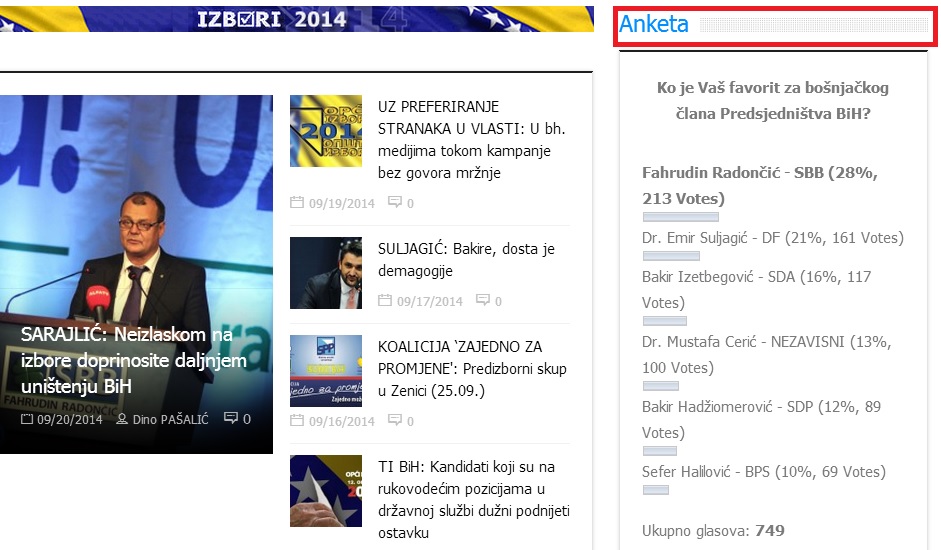The height and width of the screenshot is (550, 941).
Task: Click the calendar icon beside 09/19/2014
Action: [x=296, y=203]
